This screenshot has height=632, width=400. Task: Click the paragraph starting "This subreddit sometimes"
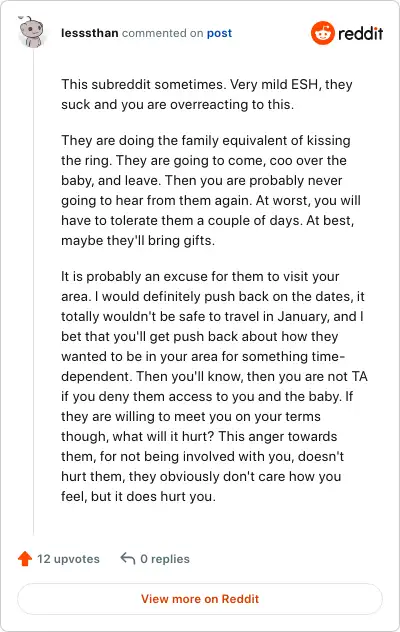tap(207, 94)
